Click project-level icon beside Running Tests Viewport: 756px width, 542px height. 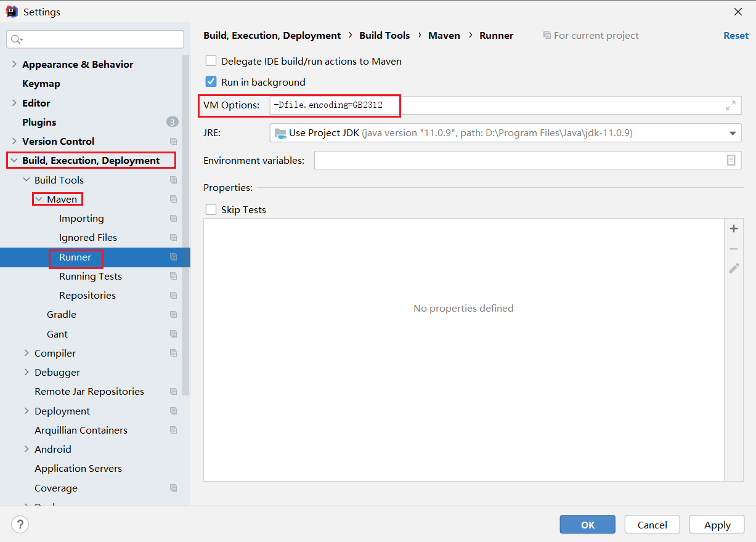pyautogui.click(x=173, y=276)
